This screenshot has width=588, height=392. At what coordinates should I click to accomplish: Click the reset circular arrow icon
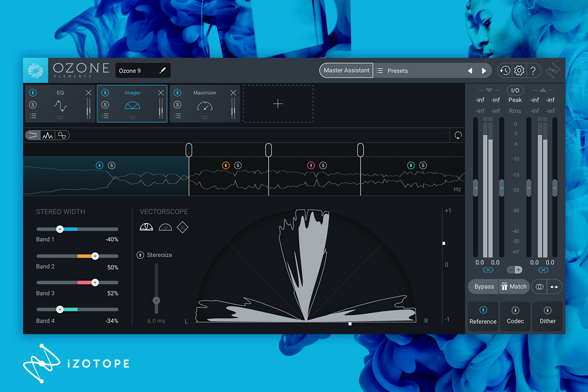(458, 135)
